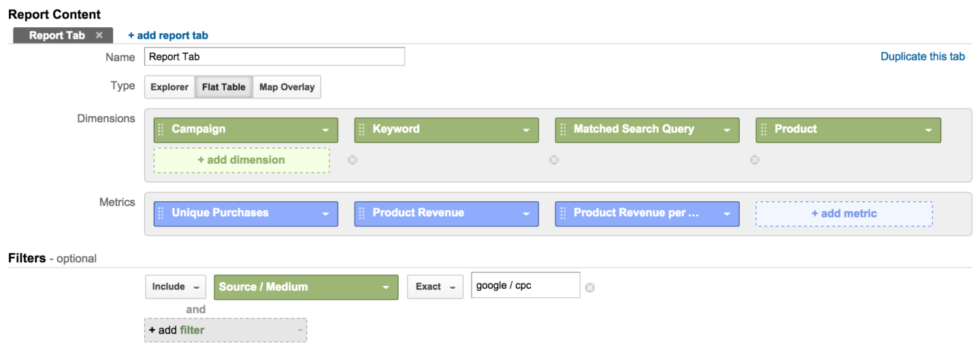
Task: Grab the Keyword dimension drag handle
Action: [362, 130]
